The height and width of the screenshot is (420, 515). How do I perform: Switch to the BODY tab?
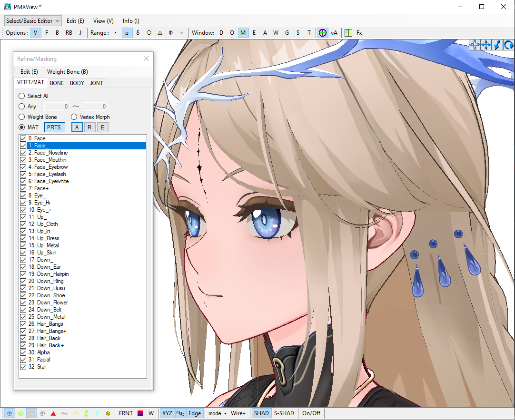77,83
